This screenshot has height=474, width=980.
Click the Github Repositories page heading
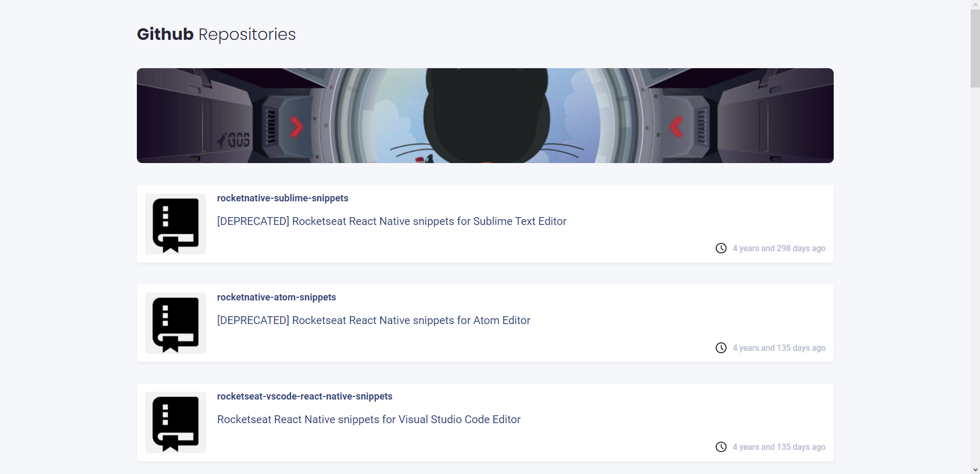[216, 34]
